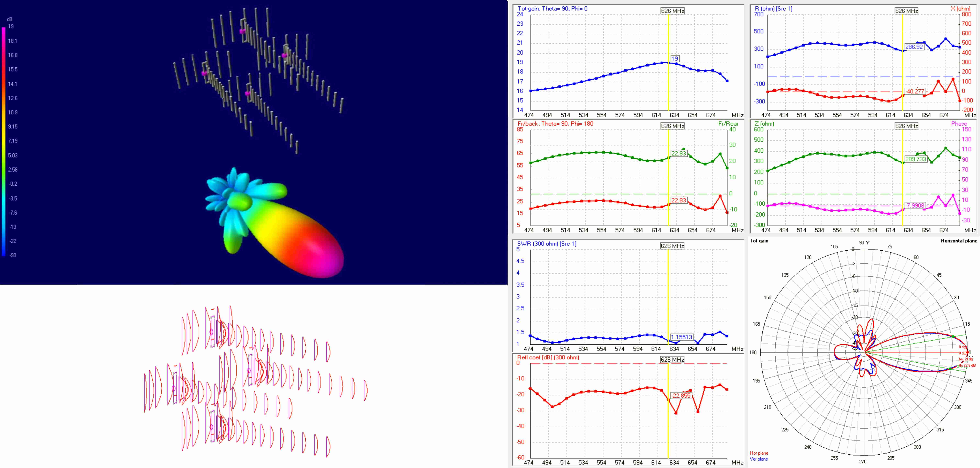The image size is (980, 468).
Task: Click the 626 MHz marker label in Refl coef chart
Action: click(672, 360)
